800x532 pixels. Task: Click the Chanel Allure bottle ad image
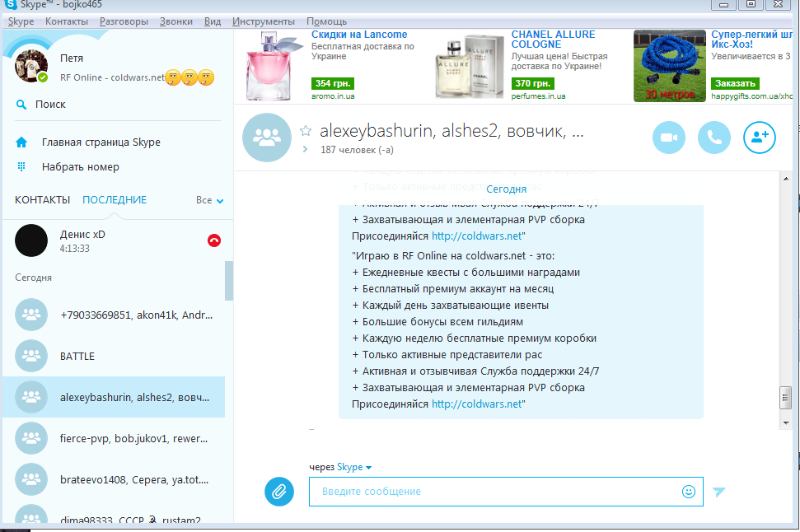click(x=470, y=67)
